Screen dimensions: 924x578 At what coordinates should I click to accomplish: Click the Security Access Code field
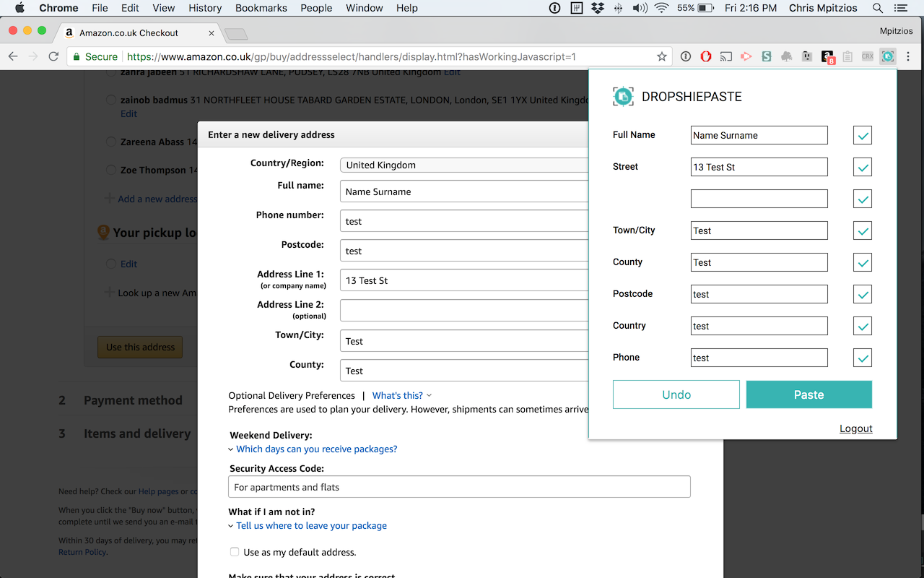tap(459, 486)
